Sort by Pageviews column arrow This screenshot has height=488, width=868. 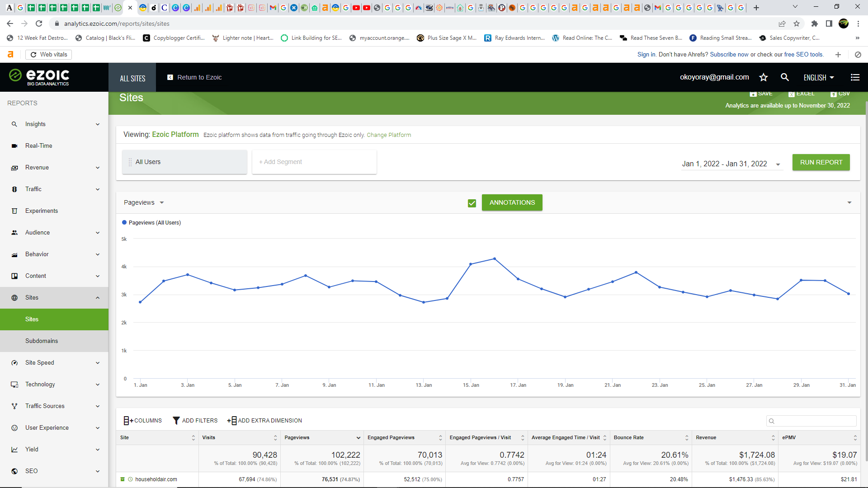coord(359,438)
